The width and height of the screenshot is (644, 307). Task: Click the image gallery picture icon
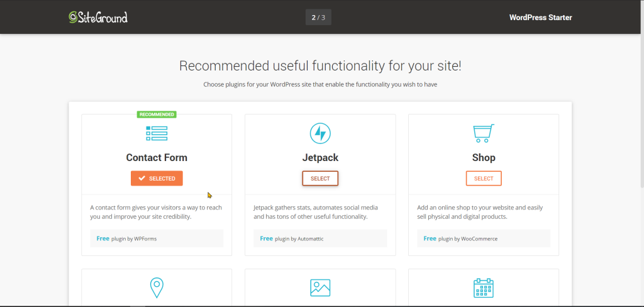point(320,287)
